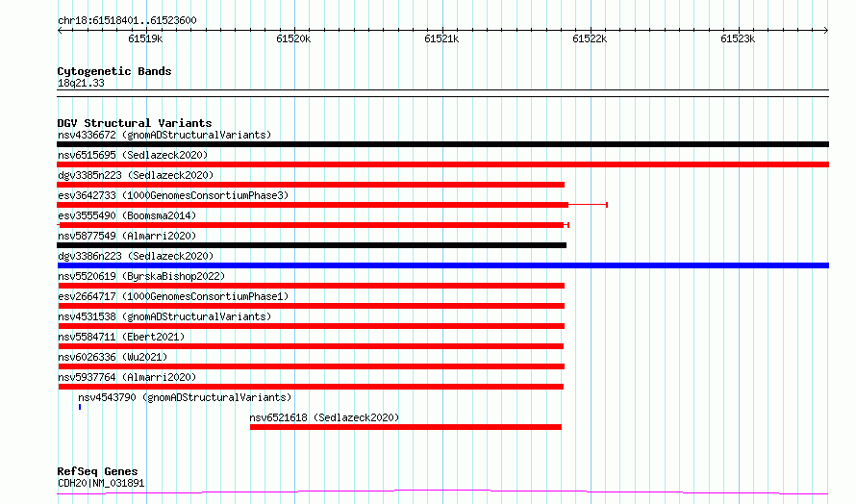Viewport: 856px width, 504px height.
Task: Click the blue dgv3386n223 variant bar
Action: tap(442, 265)
